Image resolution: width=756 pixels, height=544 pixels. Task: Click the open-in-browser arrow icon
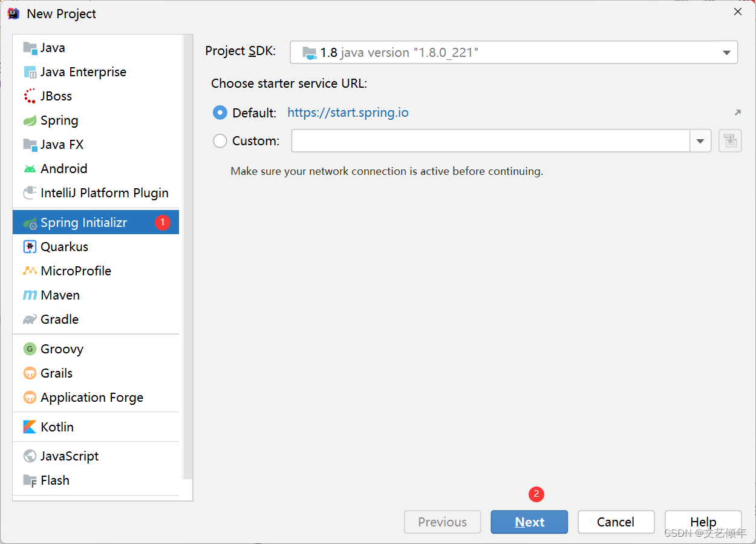coord(737,113)
